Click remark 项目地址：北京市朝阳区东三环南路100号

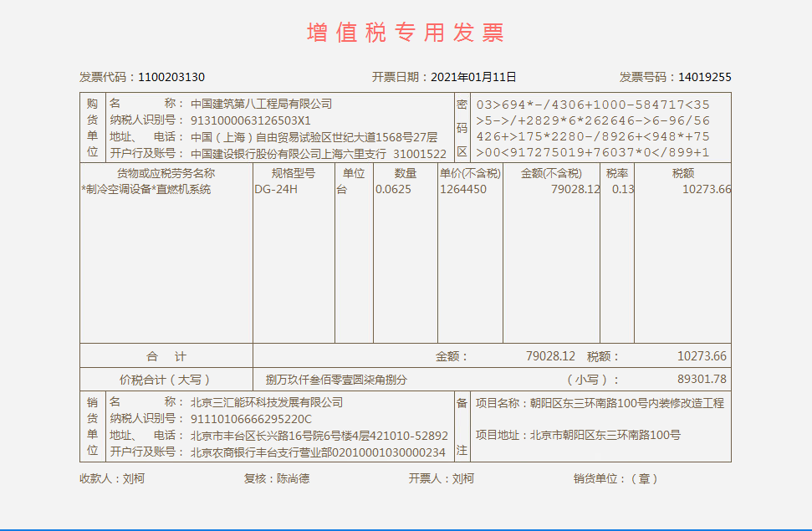[578, 435]
